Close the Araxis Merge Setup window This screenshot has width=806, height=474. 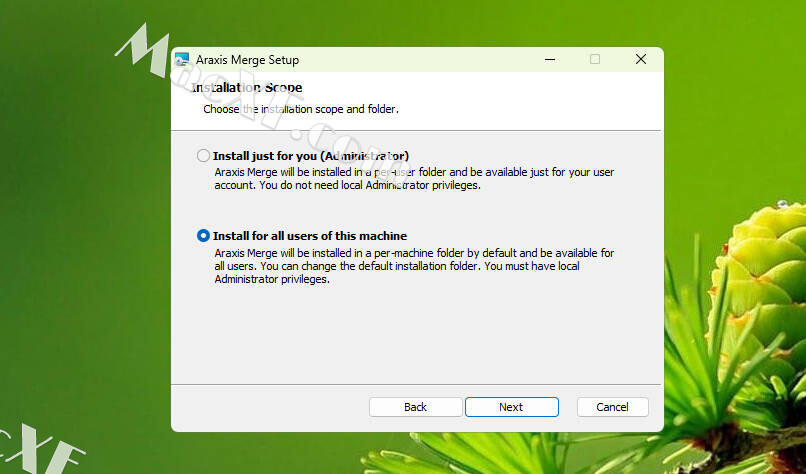click(640, 59)
